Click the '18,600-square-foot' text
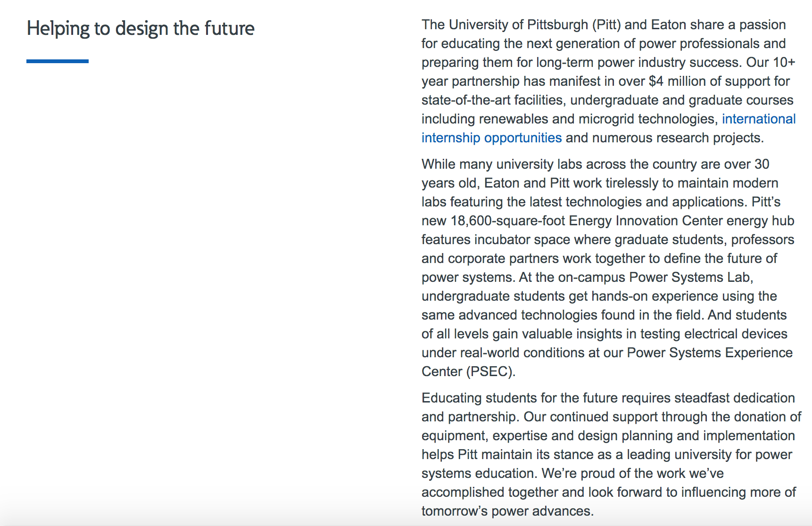This screenshot has width=812, height=526. (x=508, y=221)
